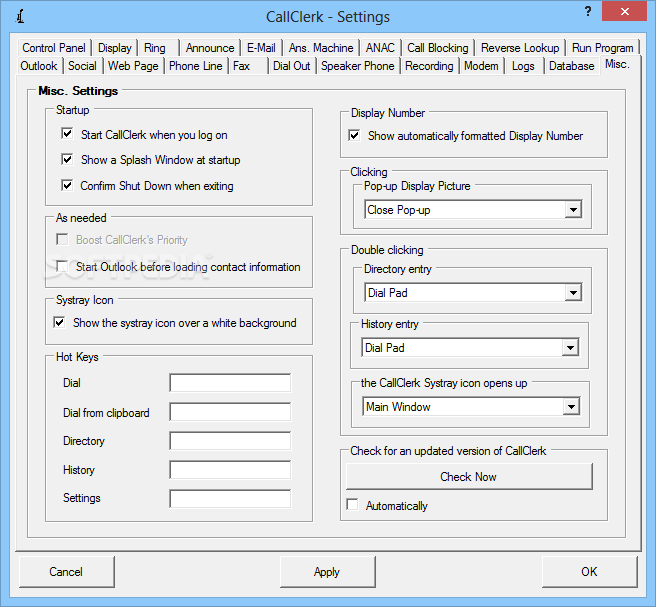This screenshot has height=607, width=656.
Task: Click the Cancel button
Action: pos(66,571)
